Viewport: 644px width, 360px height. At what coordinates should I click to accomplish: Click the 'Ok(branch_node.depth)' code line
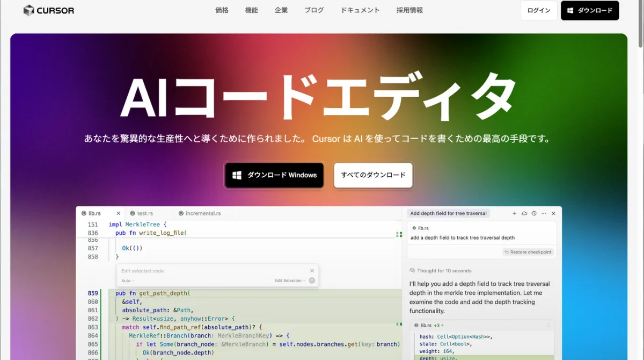click(178, 352)
